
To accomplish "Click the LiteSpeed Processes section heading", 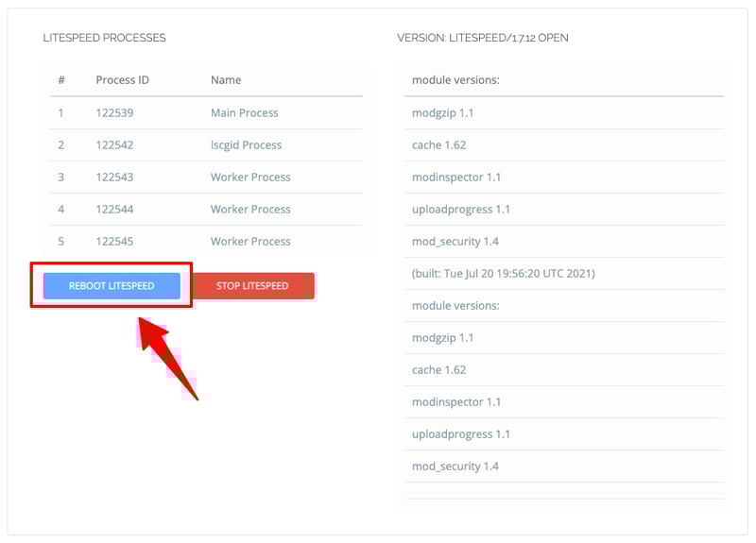I will tap(104, 39).
